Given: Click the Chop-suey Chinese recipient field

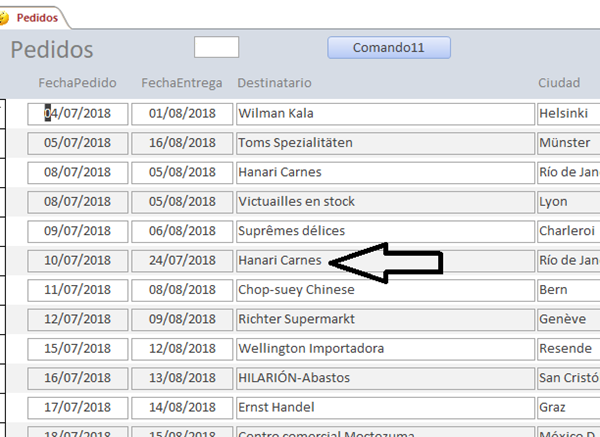Looking at the screenshot, I should pyautogui.click(x=385, y=290).
